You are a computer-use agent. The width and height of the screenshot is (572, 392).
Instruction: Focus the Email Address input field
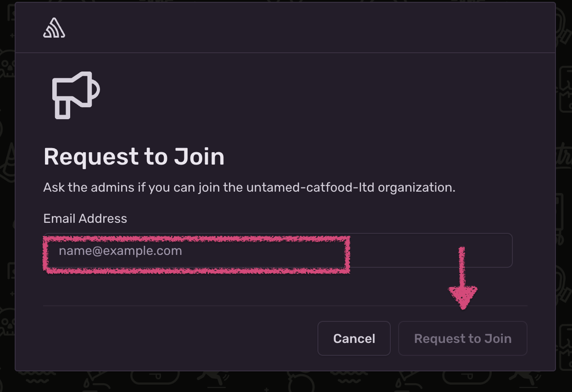[x=278, y=250]
